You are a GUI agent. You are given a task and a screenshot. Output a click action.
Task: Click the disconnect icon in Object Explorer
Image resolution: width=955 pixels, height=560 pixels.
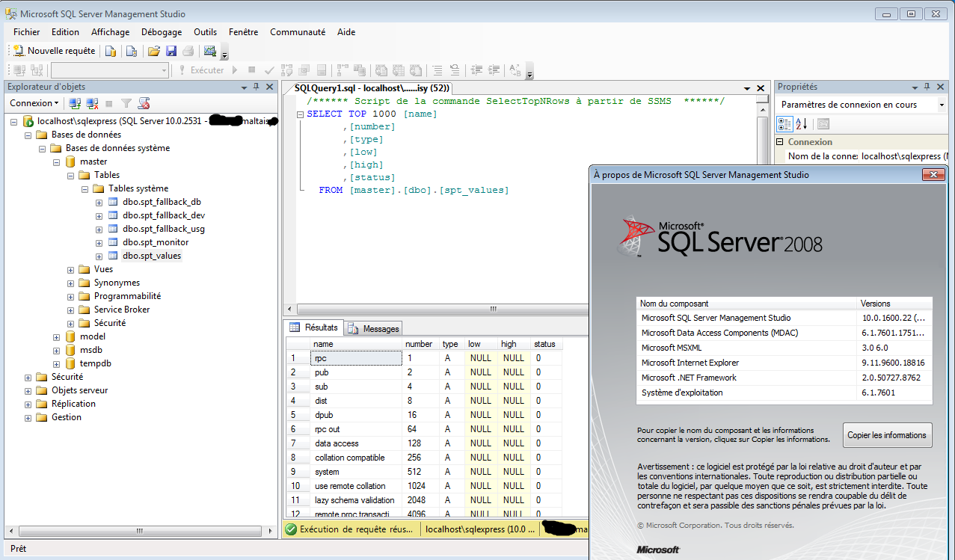click(x=92, y=103)
